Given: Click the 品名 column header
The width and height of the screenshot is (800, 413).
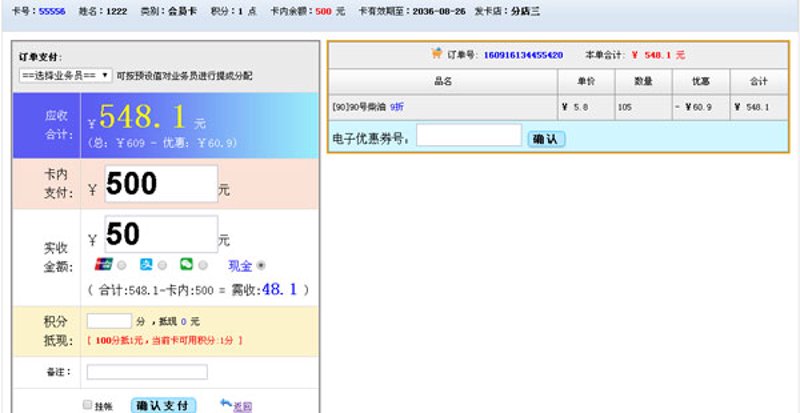Looking at the screenshot, I should pos(443,82).
